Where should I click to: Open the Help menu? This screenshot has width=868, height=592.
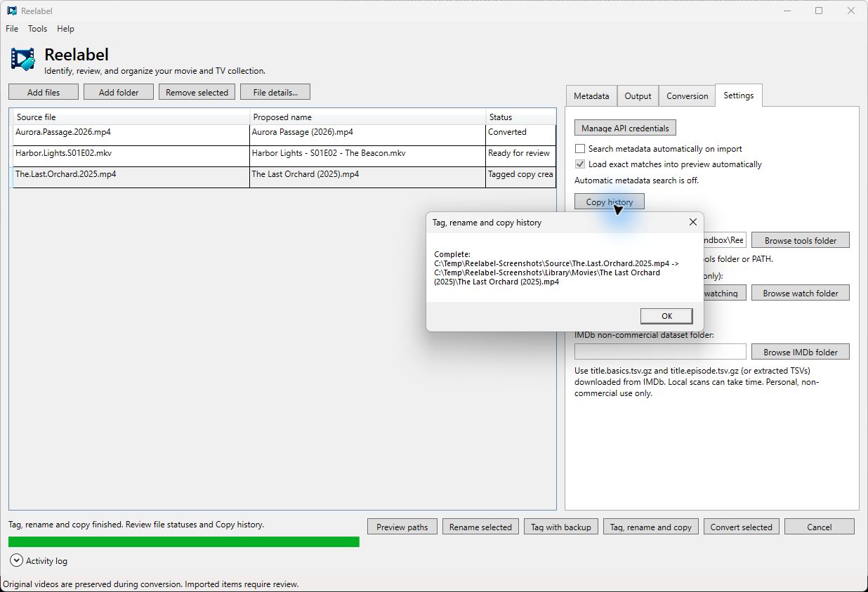(x=65, y=29)
